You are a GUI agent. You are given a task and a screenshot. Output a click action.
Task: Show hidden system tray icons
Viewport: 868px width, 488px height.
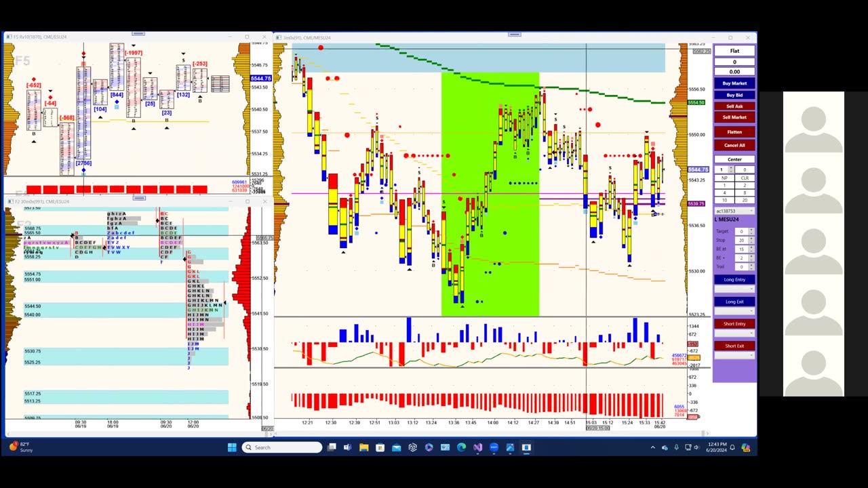coord(653,447)
